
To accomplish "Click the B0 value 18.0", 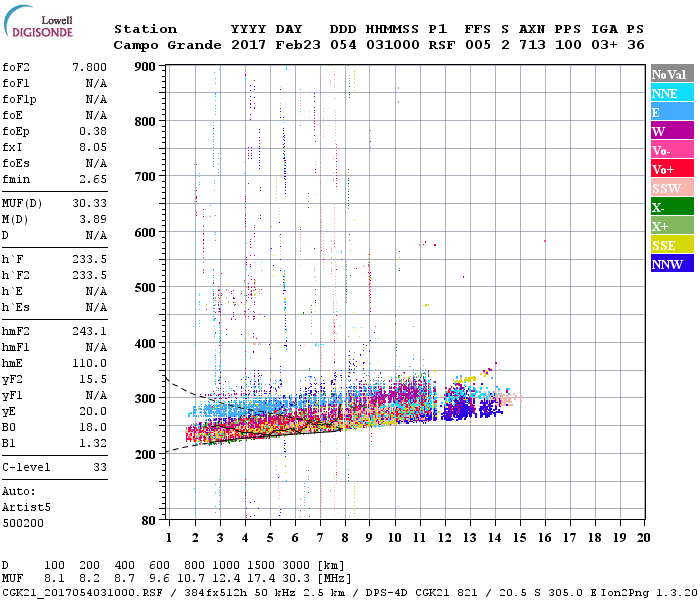I will coord(93,427).
